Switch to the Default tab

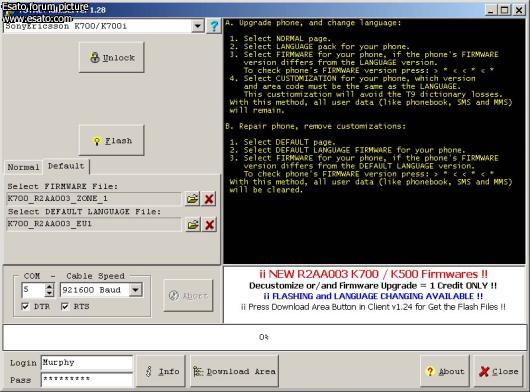pyautogui.click(x=66, y=166)
